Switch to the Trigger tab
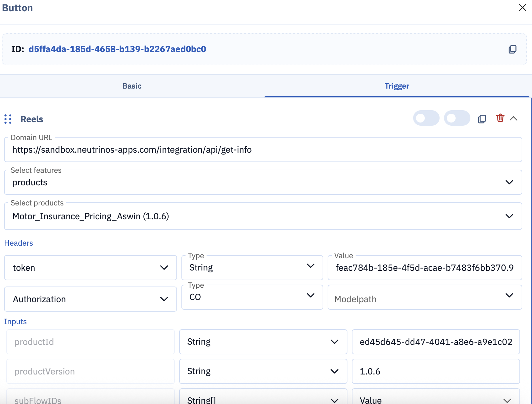The height and width of the screenshot is (404, 532). pos(397,86)
